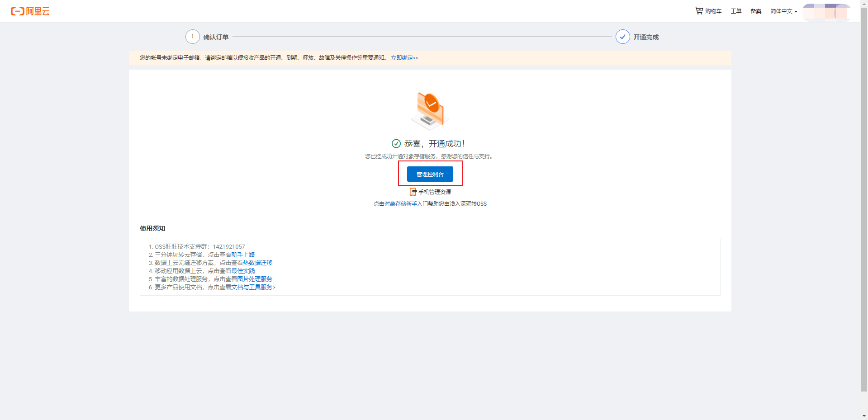The image size is (868, 420).
Task: Click the scroll-down arrow on the scrollbar
Action: (x=863, y=415)
